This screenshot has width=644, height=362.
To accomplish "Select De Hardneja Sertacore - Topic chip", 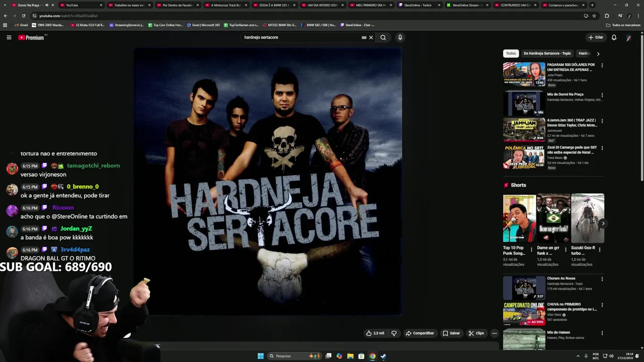I will [x=547, y=53].
